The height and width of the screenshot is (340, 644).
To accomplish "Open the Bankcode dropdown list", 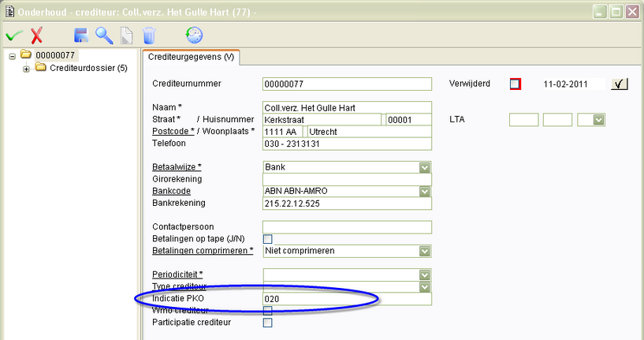I will click(x=425, y=191).
